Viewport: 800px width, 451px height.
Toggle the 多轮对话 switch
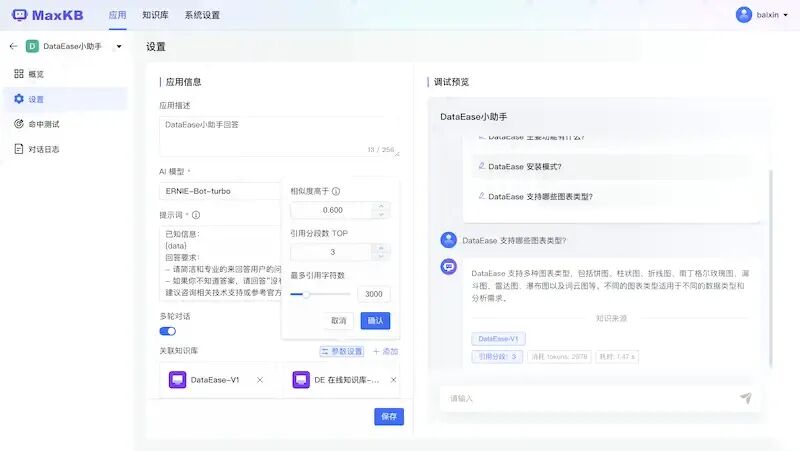[x=167, y=331]
